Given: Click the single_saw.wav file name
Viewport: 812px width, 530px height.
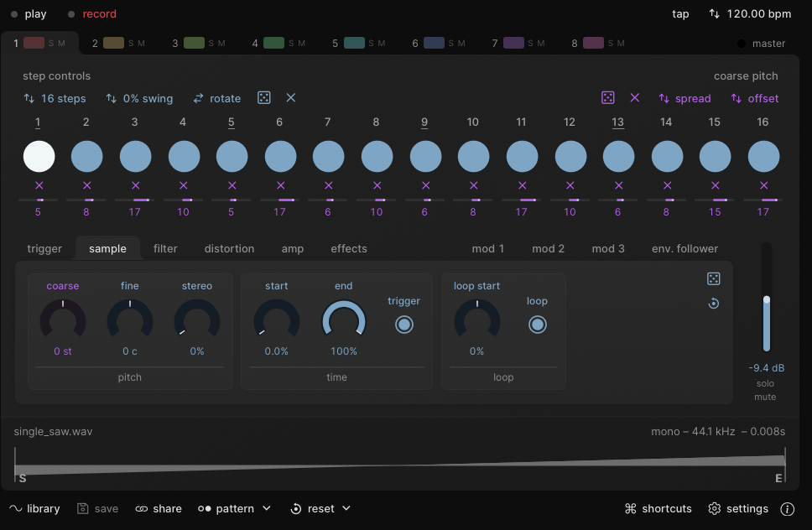Looking at the screenshot, I should [x=53, y=432].
